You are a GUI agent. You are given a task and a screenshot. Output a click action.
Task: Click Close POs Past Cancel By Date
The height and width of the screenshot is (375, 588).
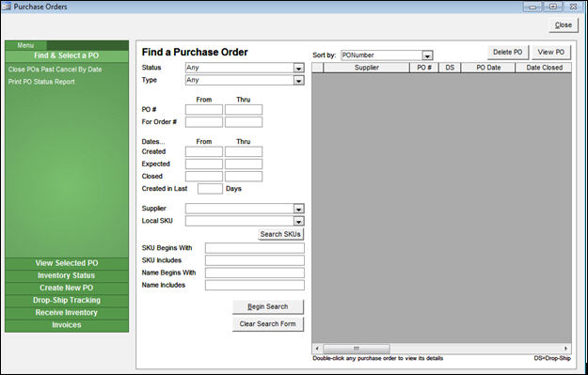pyautogui.click(x=56, y=70)
